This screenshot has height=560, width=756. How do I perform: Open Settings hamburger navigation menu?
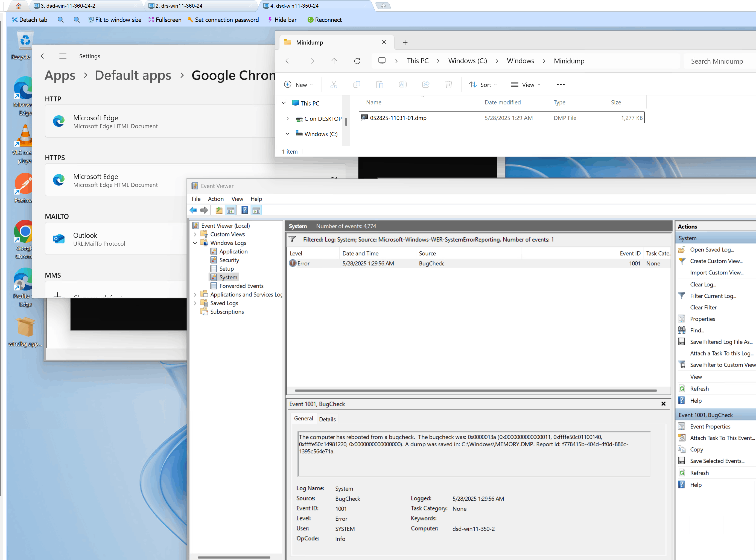pyautogui.click(x=63, y=56)
